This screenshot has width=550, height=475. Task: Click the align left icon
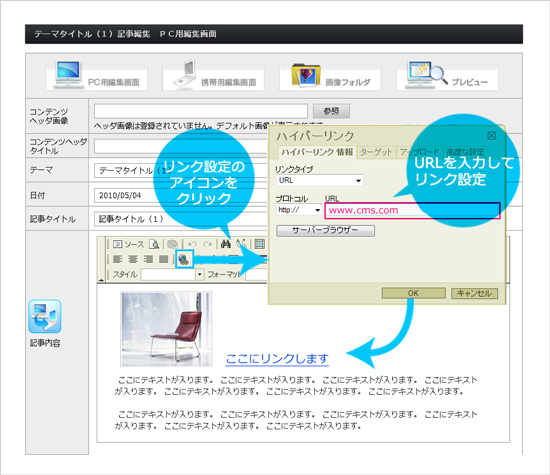[118, 259]
